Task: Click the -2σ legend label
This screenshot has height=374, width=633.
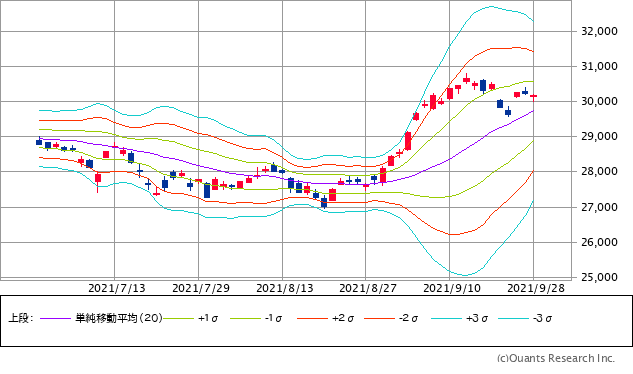Action: point(408,318)
